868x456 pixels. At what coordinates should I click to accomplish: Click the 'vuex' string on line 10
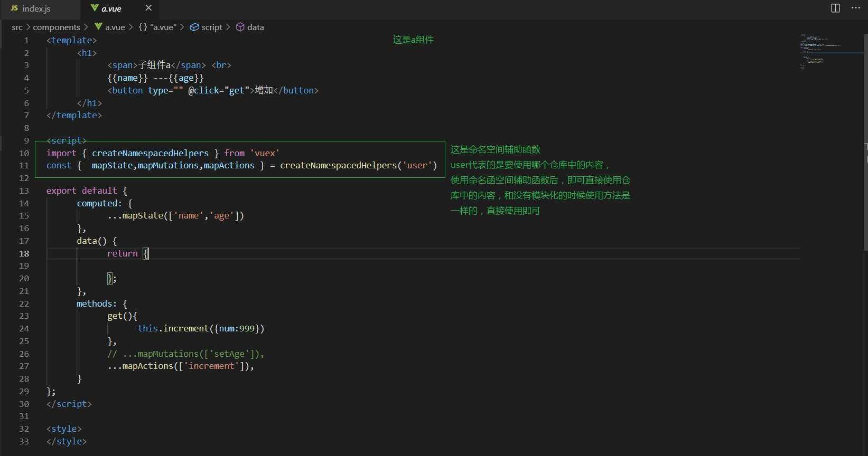265,153
